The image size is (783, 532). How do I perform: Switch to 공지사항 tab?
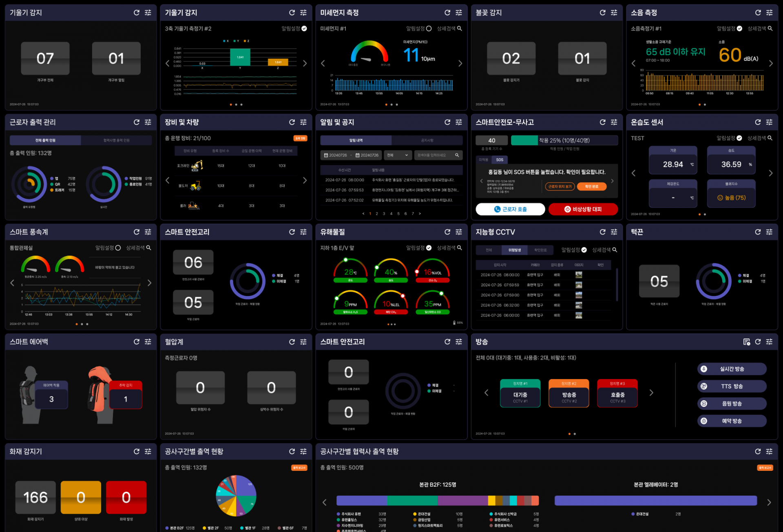(x=427, y=140)
